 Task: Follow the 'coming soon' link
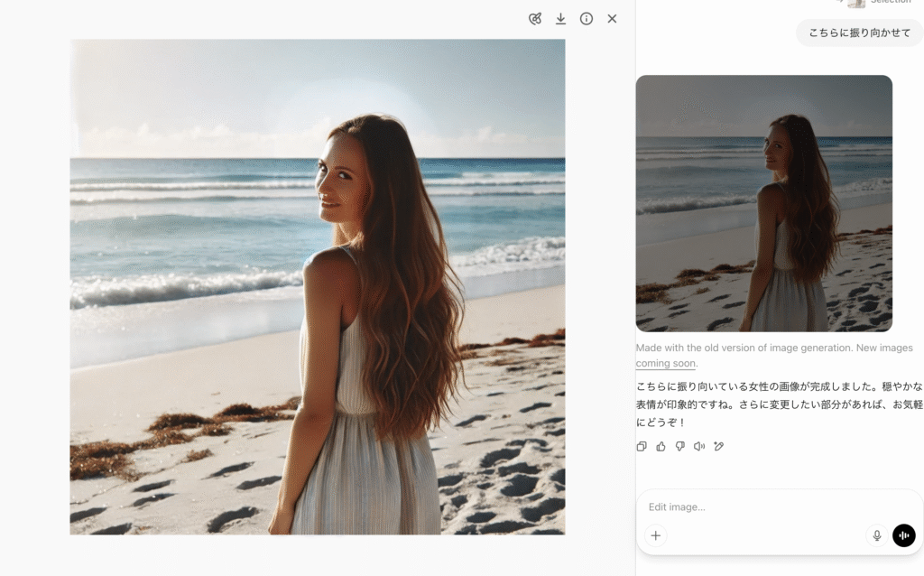[x=665, y=363]
